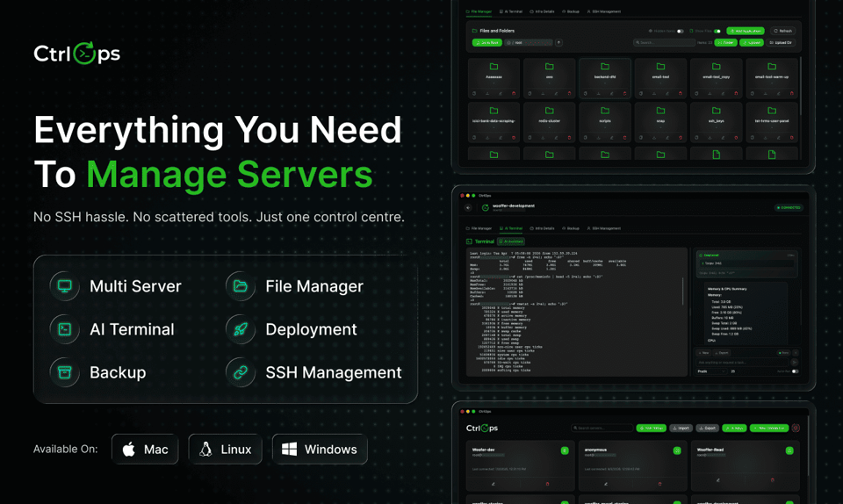843x504 pixels.
Task: Open the AI model dropdown in the assistant panel
Action: click(x=712, y=371)
